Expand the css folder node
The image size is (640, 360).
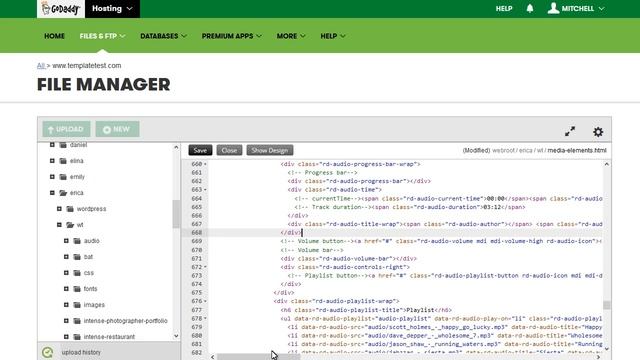coord(66,273)
